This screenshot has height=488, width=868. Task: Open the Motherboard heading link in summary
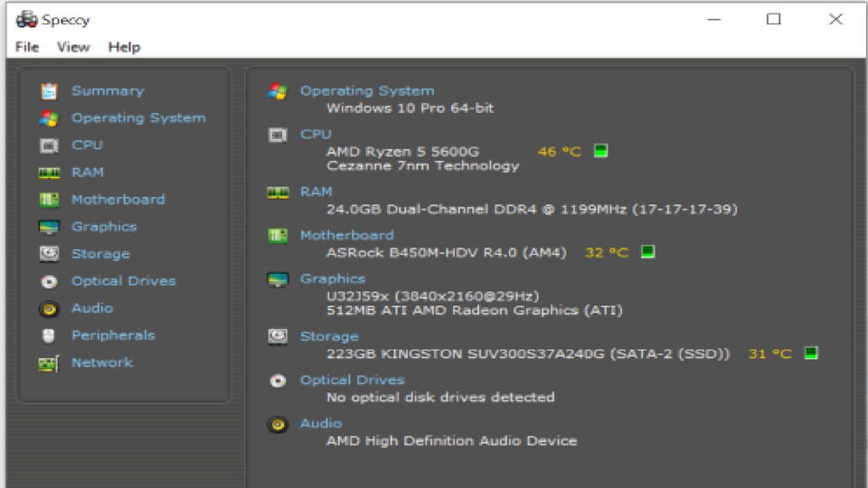coord(346,235)
